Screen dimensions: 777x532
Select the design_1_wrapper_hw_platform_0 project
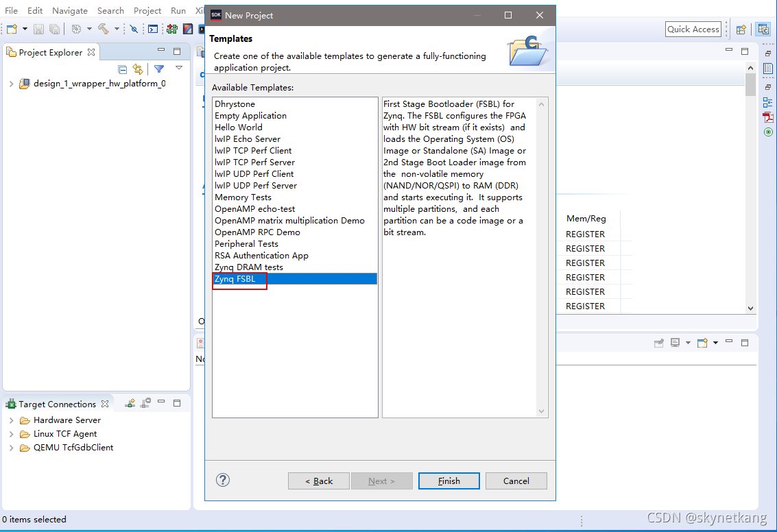[99, 84]
